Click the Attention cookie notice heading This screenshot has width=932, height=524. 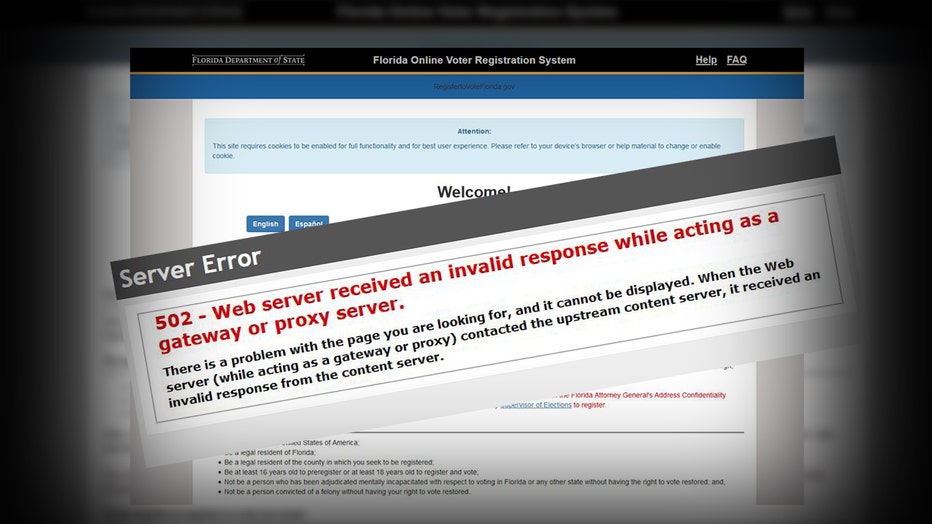[474, 131]
